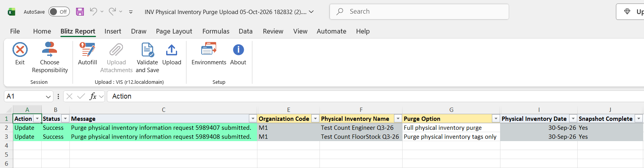Switch to the Review tab

[x=273, y=31]
